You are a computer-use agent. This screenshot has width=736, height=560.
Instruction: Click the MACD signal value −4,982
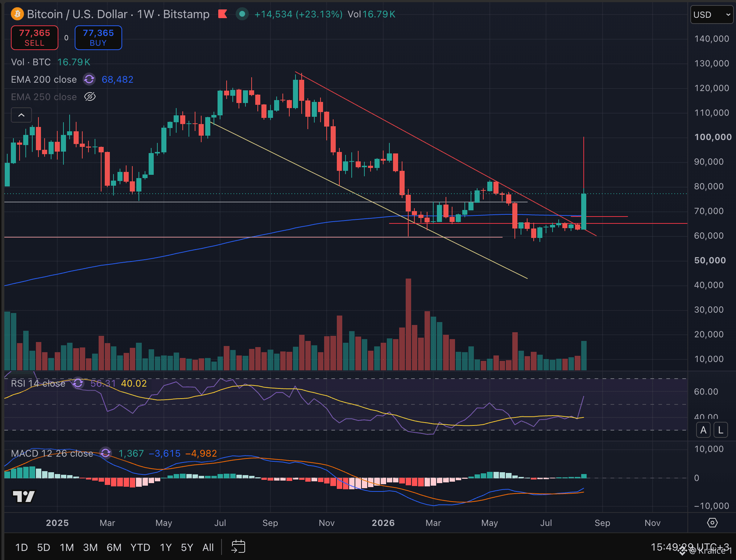201,453
